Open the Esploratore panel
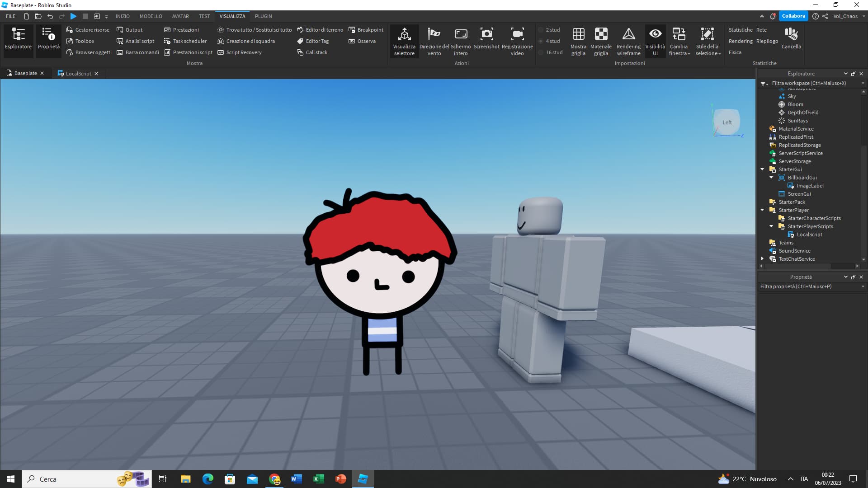 18,41
